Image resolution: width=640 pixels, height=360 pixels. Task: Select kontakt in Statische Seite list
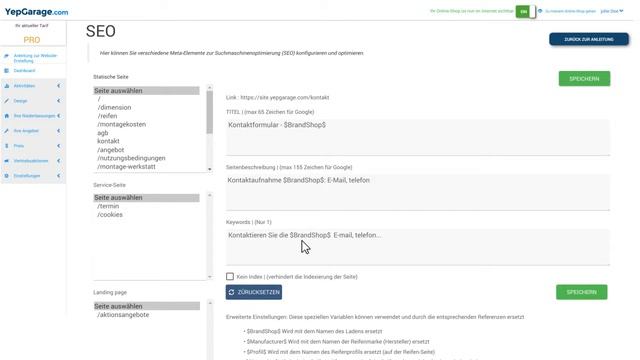click(x=109, y=141)
